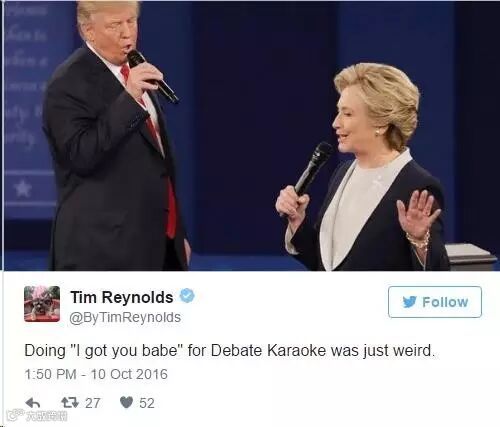This screenshot has width=500, height=427.
Task: Click the white star on the backdrop
Action: coord(22,188)
